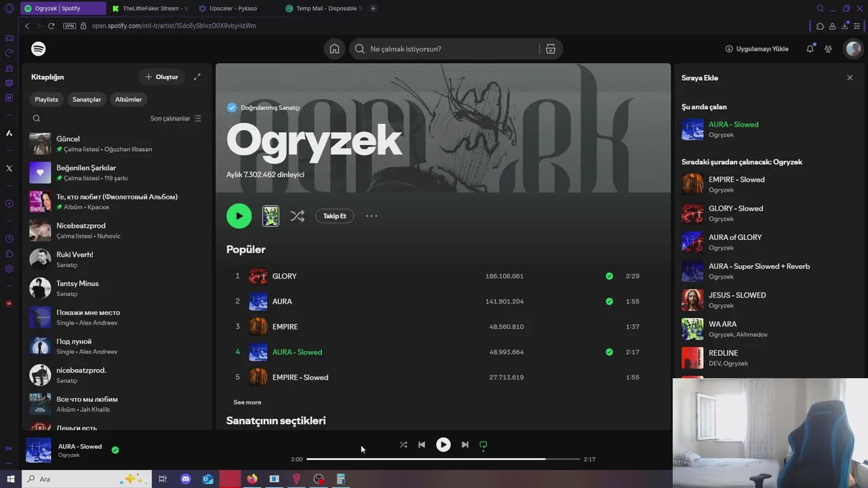Viewport: 868px width, 488px height.
Task: Filter library by Albümler
Action: point(128,100)
